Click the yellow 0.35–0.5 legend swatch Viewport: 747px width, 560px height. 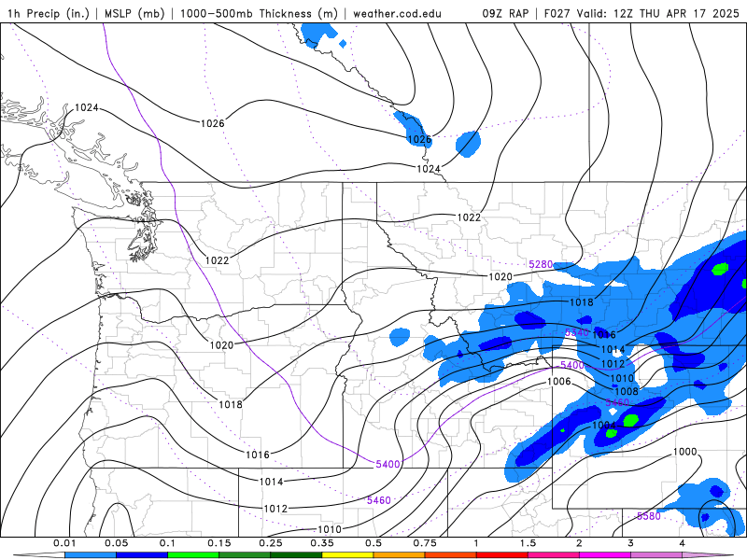pos(347,555)
